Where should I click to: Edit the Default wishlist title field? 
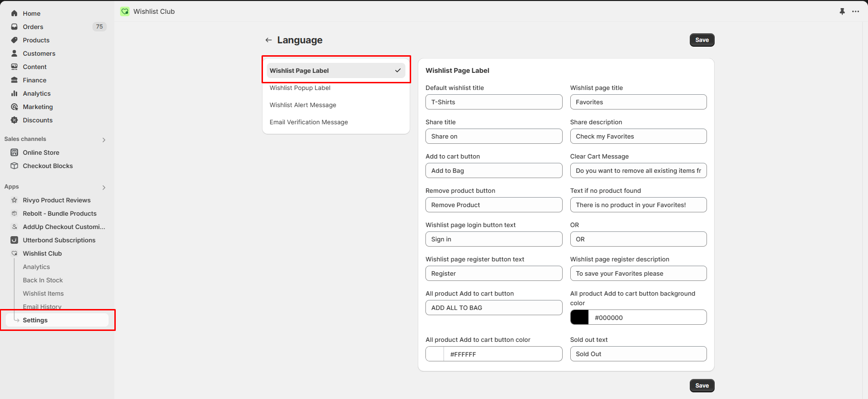pyautogui.click(x=494, y=102)
